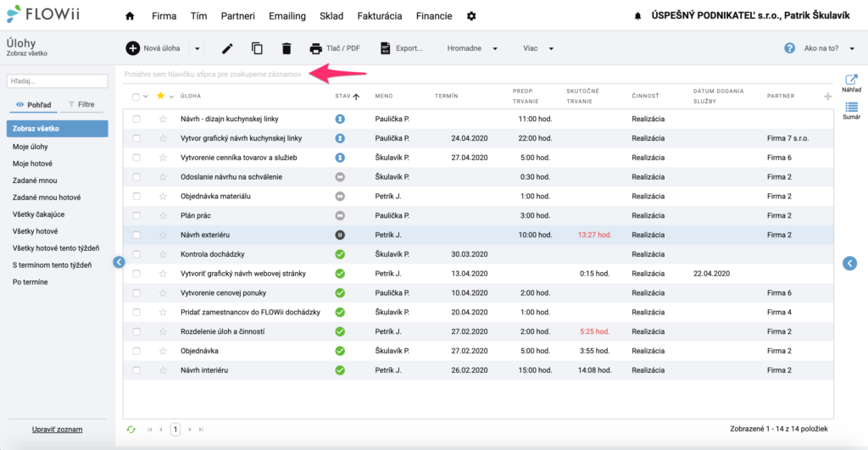868x450 pixels.
Task: Collapse the left sidebar arrow
Action: (x=119, y=263)
